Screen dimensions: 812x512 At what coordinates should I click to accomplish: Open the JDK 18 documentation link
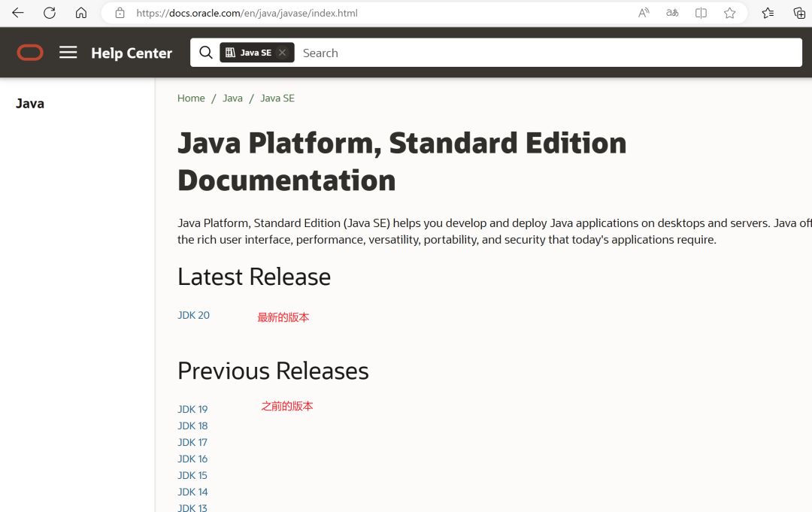coord(192,426)
